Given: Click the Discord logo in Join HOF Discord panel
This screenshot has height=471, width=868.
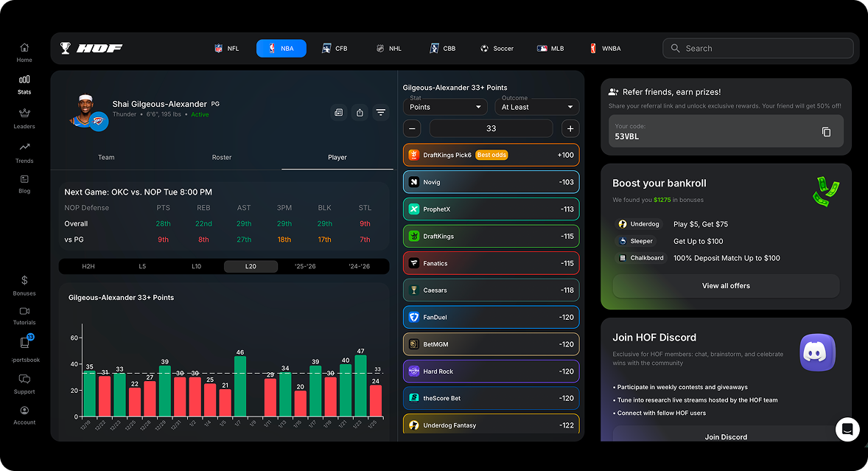Looking at the screenshot, I should 817,352.
